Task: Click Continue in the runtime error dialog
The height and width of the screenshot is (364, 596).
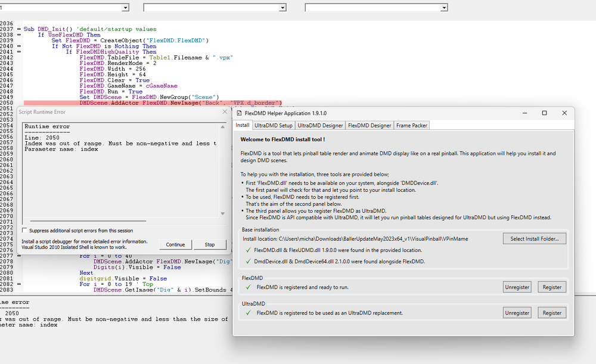Action: pyautogui.click(x=175, y=245)
